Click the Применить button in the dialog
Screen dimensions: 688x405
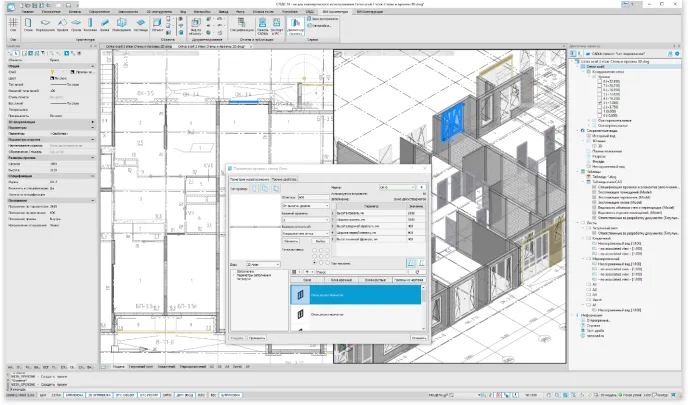255,338
